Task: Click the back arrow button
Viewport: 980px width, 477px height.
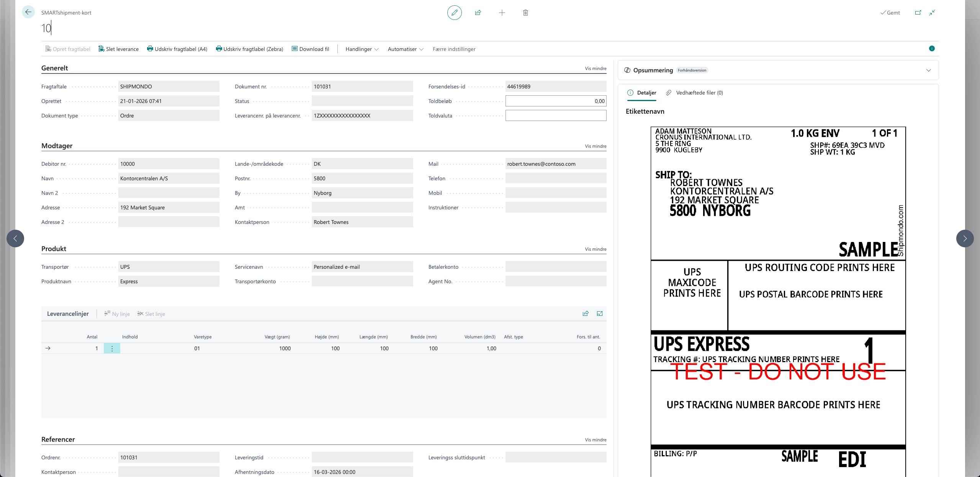Action: pos(28,12)
